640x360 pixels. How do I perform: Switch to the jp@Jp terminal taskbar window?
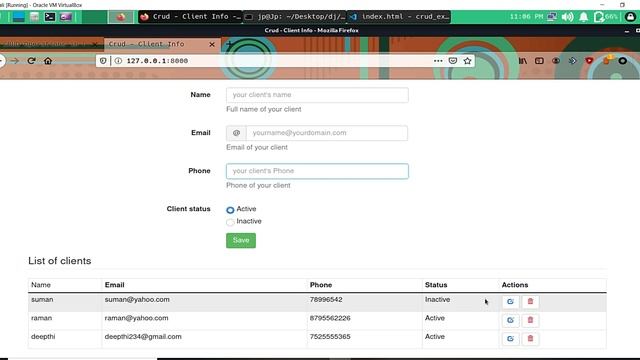point(295,17)
